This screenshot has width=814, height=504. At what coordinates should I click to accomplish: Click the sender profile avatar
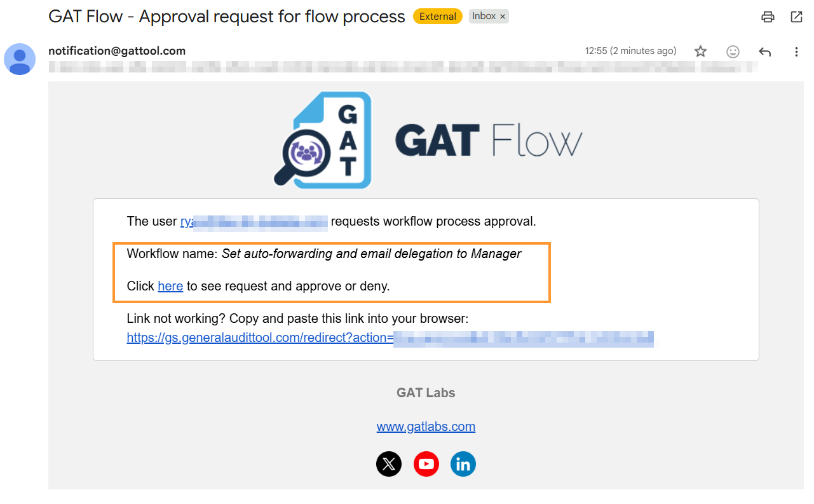point(20,58)
